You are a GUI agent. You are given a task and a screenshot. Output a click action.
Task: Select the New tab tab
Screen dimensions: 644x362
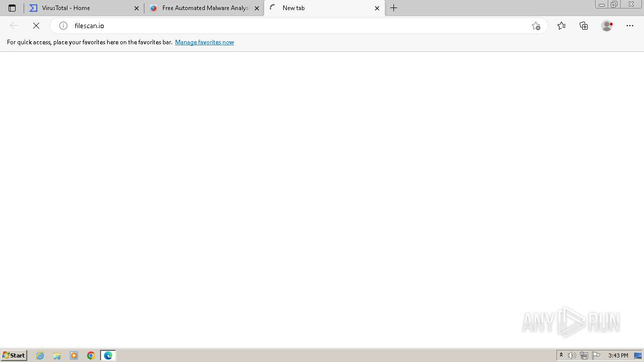324,8
